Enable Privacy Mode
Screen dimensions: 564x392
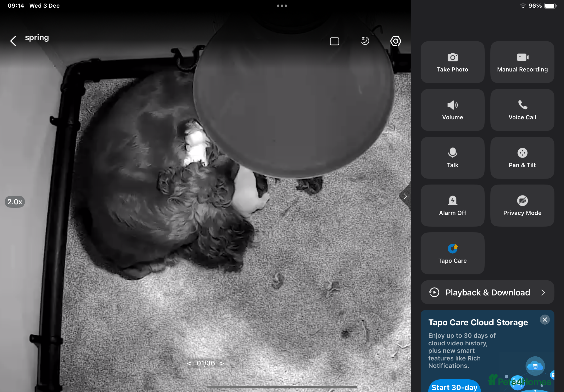point(522,205)
